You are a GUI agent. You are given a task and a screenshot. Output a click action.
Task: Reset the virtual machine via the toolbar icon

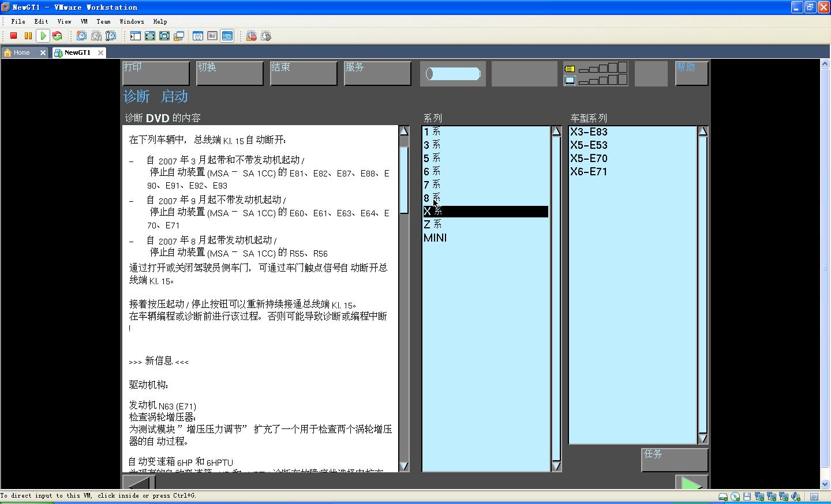click(57, 36)
